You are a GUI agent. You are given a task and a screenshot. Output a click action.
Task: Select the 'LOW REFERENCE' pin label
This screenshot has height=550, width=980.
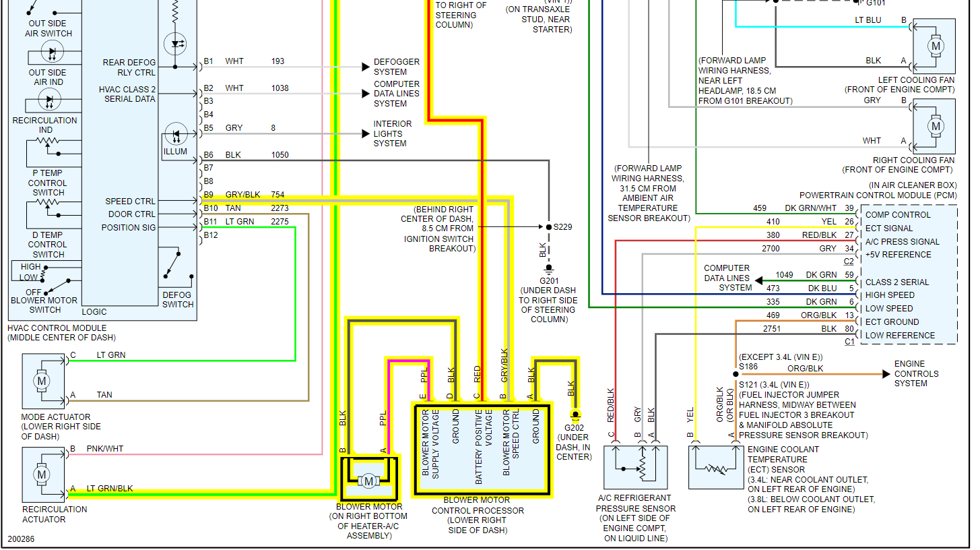tap(900, 335)
